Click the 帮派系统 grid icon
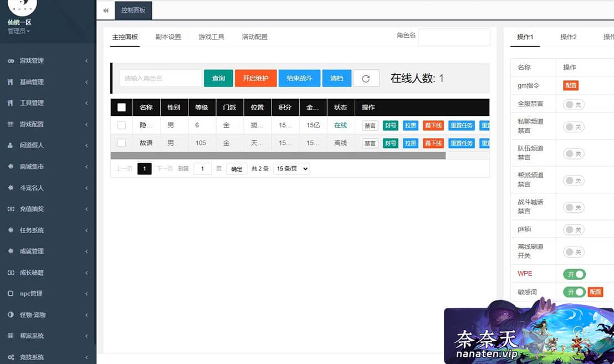 (x=11, y=335)
